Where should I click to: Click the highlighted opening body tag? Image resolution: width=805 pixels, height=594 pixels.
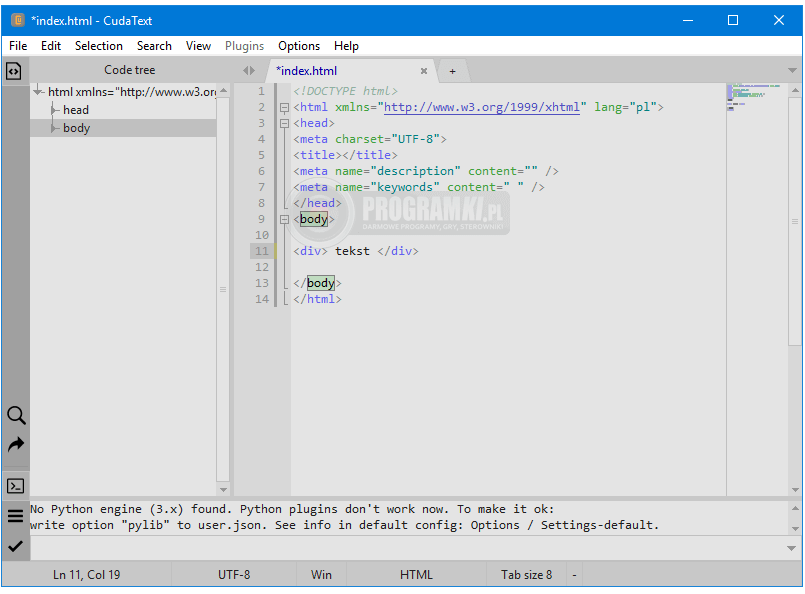[x=314, y=219]
